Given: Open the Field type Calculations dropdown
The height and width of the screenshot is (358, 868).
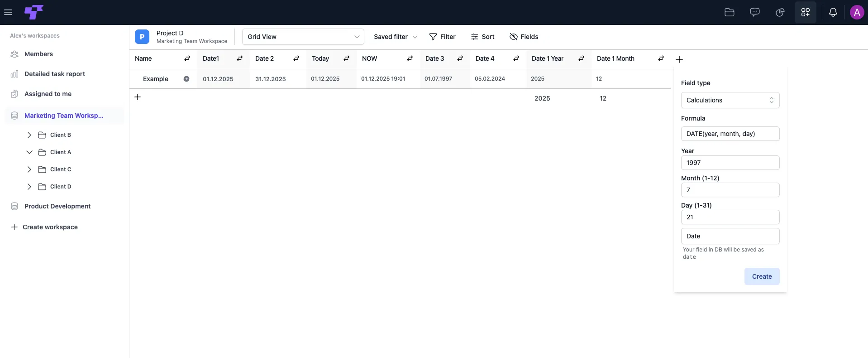Looking at the screenshot, I should (x=730, y=100).
